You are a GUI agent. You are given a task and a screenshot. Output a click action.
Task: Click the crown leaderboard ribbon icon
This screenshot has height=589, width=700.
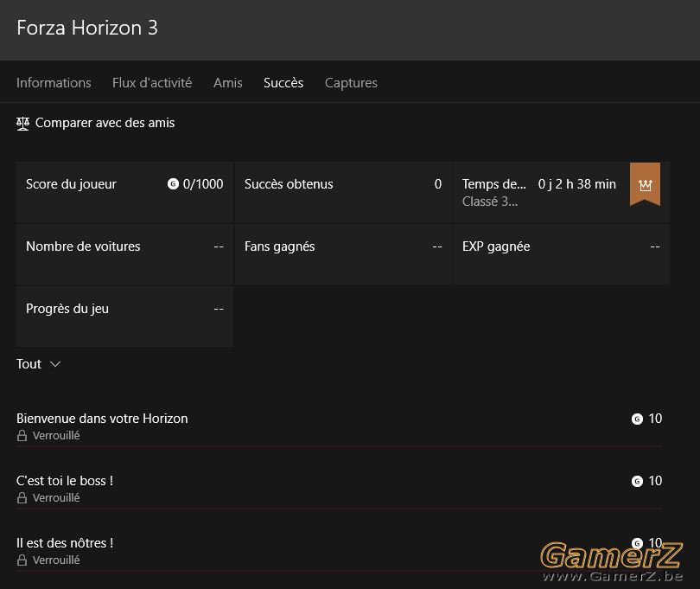pos(645,184)
